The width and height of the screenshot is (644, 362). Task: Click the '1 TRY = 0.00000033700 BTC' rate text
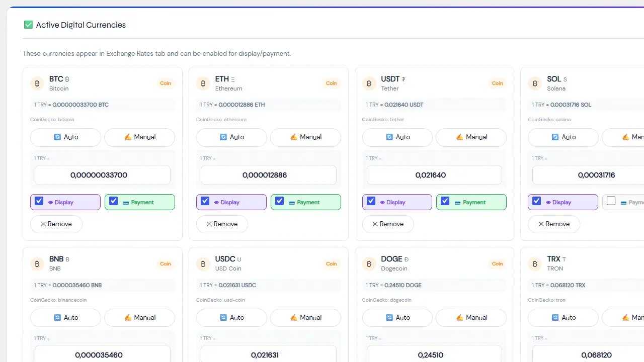(x=71, y=105)
